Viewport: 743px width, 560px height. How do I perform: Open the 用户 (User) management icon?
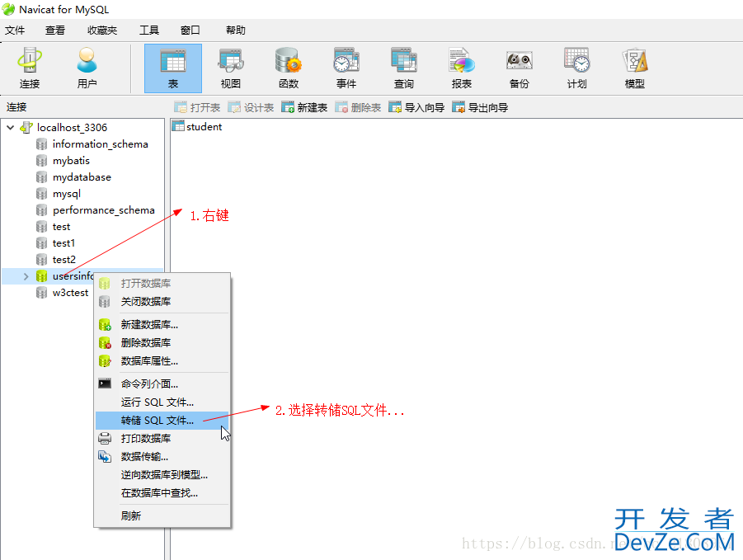(x=87, y=68)
